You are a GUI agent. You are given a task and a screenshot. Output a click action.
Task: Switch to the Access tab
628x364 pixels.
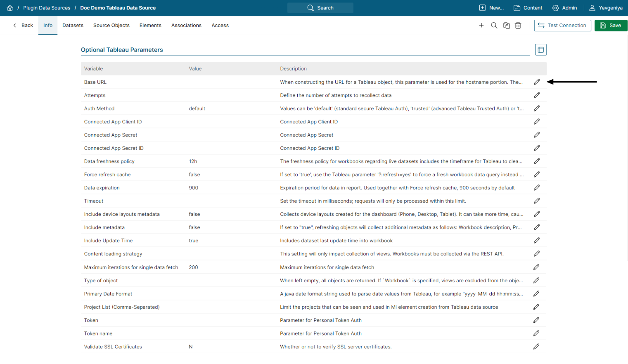[220, 26]
